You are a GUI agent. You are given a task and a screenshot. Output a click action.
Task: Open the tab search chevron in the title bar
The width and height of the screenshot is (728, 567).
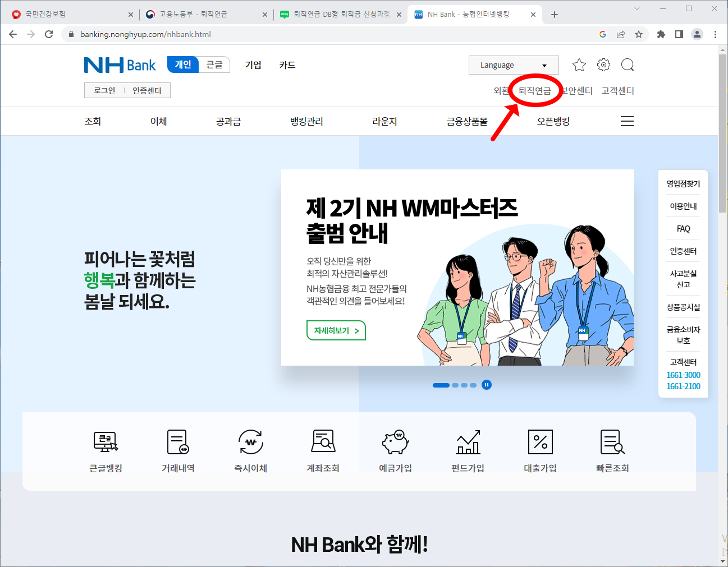click(637, 8)
